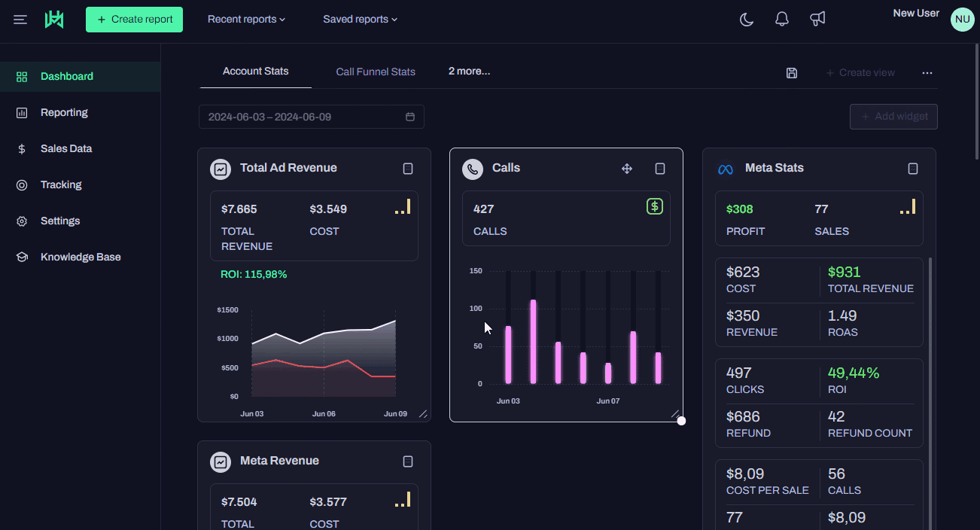
Task: Click the Create report button
Action: click(x=134, y=19)
